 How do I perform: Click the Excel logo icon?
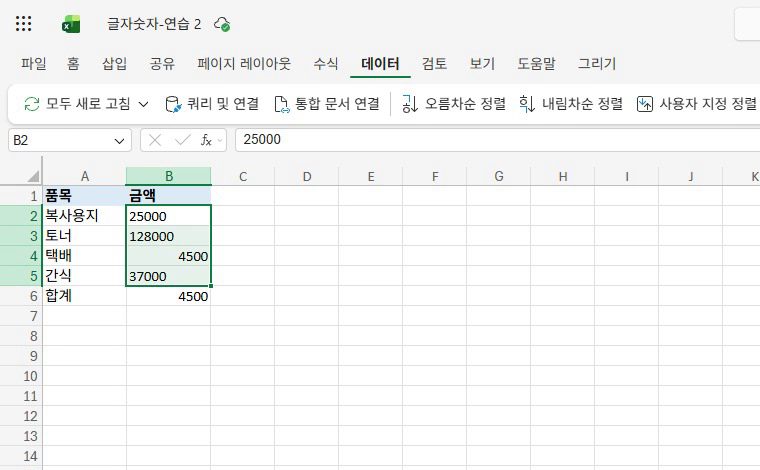(x=71, y=24)
